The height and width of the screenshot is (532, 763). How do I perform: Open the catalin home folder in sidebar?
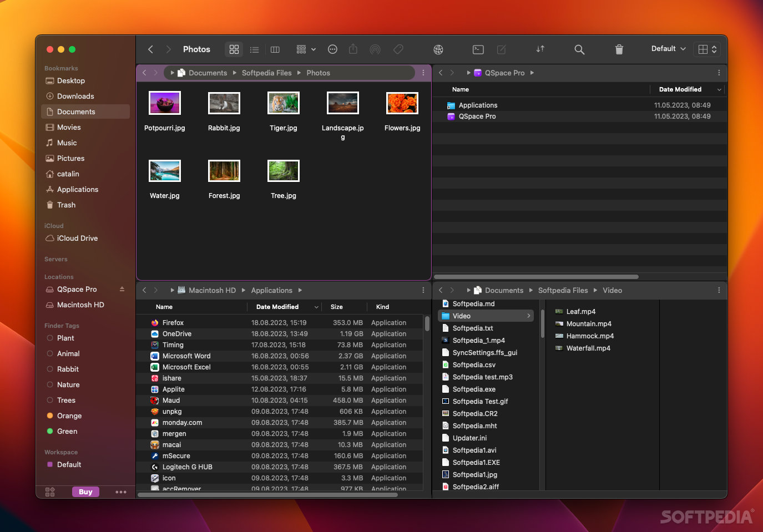(85, 174)
